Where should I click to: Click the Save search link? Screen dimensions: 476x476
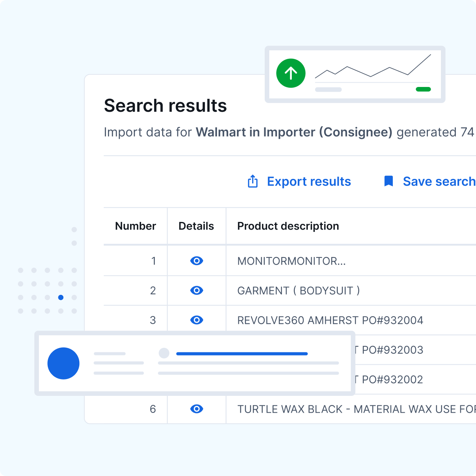click(x=439, y=182)
